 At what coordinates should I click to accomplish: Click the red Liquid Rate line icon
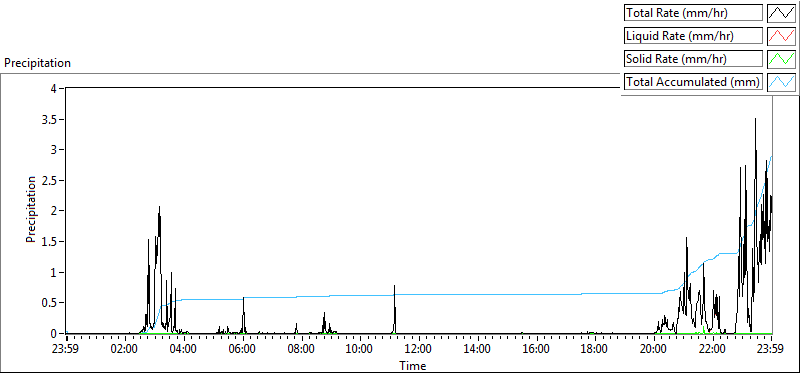782,36
